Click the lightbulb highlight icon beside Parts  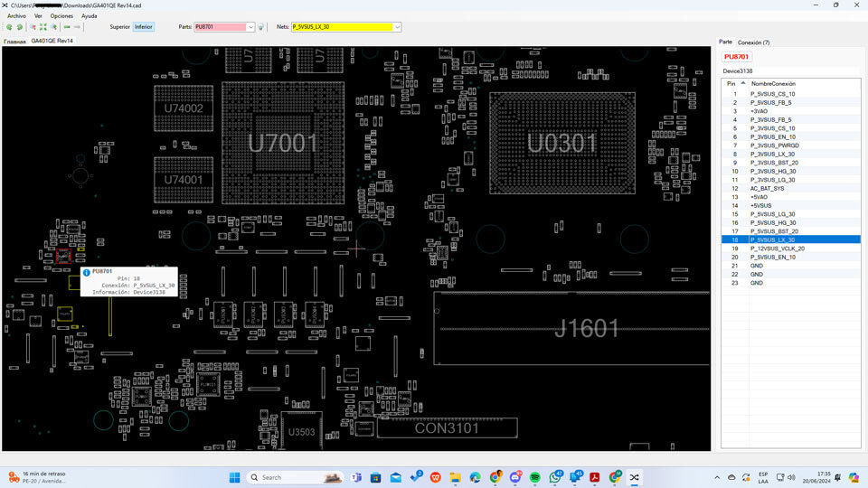coord(260,26)
